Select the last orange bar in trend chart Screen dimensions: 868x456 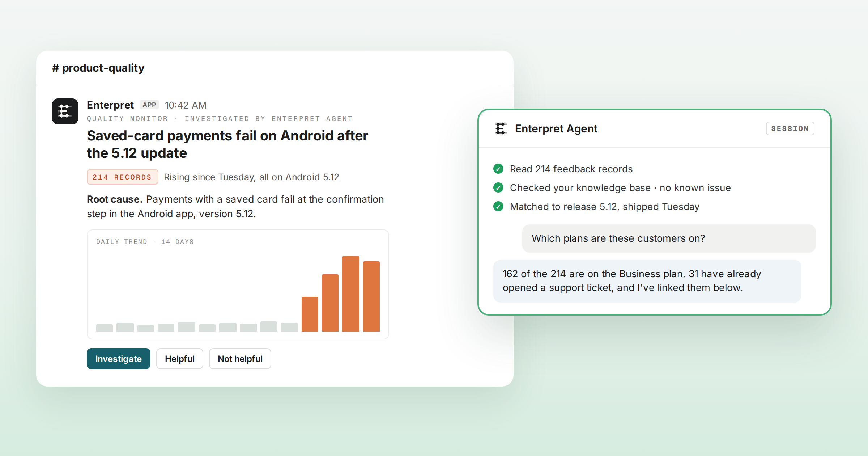[x=371, y=296]
